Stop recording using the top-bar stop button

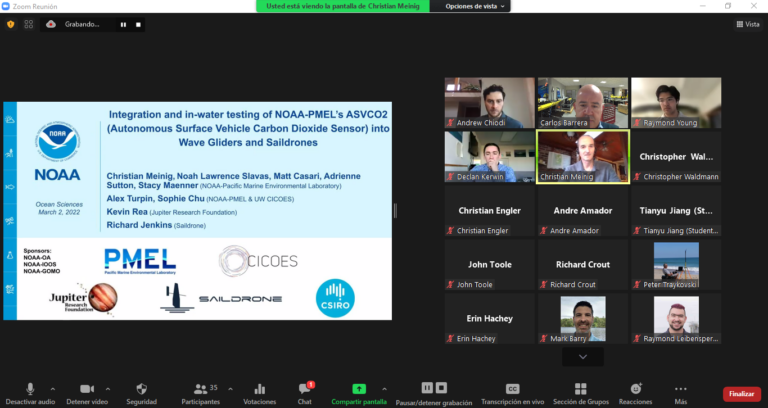tap(138, 24)
